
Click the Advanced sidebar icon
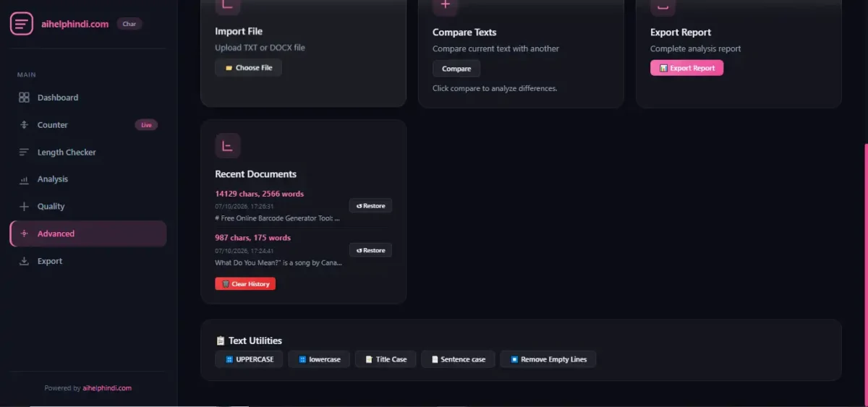[24, 234]
